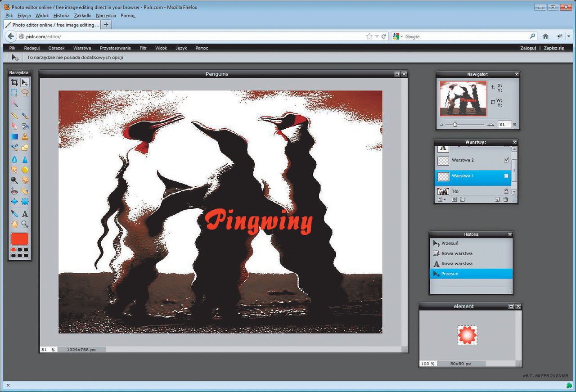
Task: Select the Paint Bucket tool
Action: pyautogui.click(x=25, y=126)
